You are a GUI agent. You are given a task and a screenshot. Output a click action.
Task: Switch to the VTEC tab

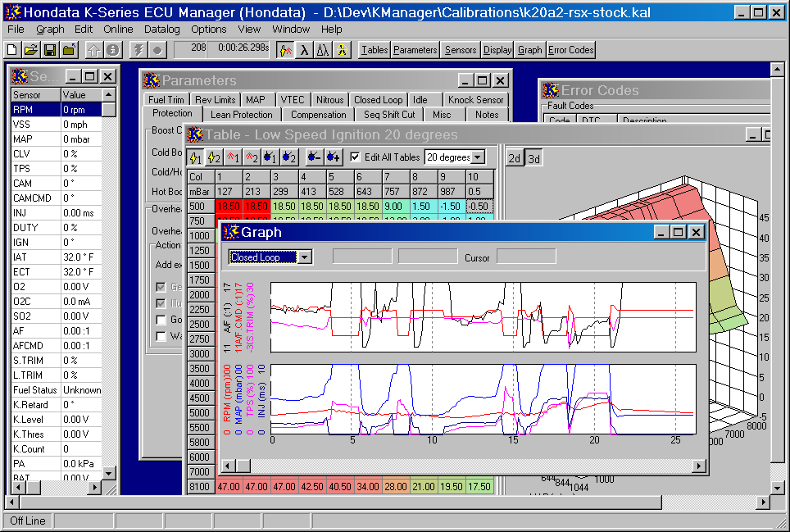[293, 99]
